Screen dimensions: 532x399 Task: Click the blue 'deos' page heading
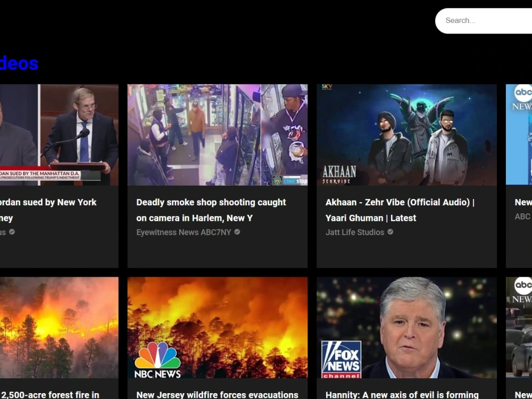click(19, 63)
